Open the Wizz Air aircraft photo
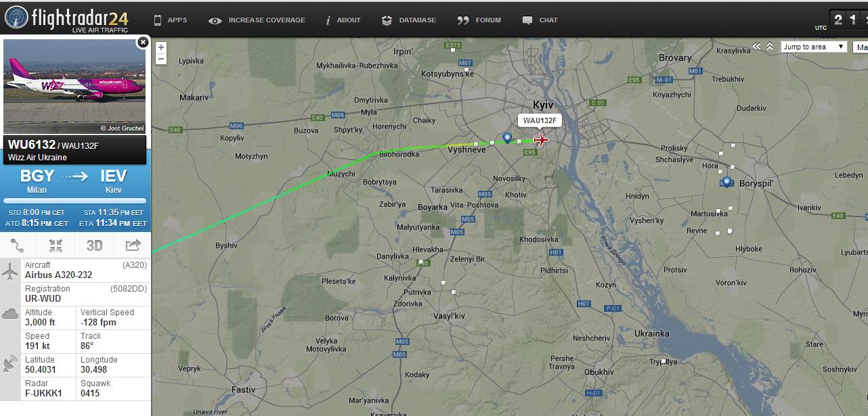Viewport: 868px width, 416px height. [x=74, y=87]
